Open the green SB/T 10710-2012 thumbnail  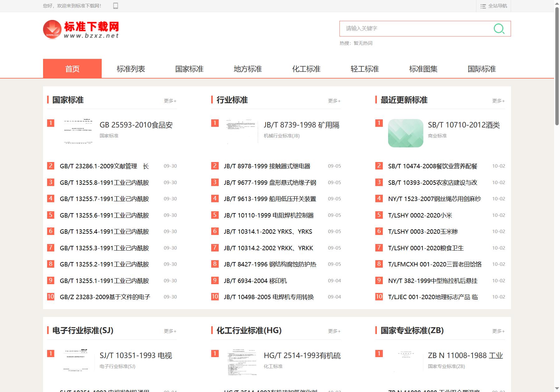click(406, 133)
